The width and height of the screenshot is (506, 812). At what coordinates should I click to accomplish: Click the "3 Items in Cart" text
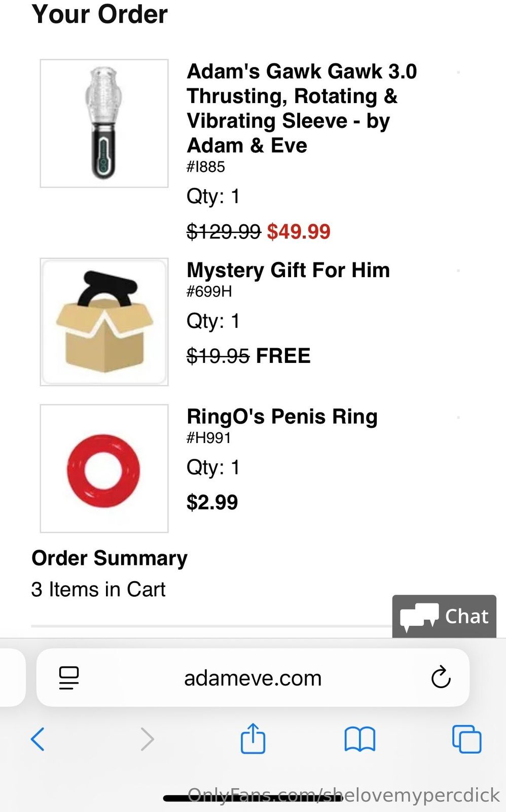point(98,589)
